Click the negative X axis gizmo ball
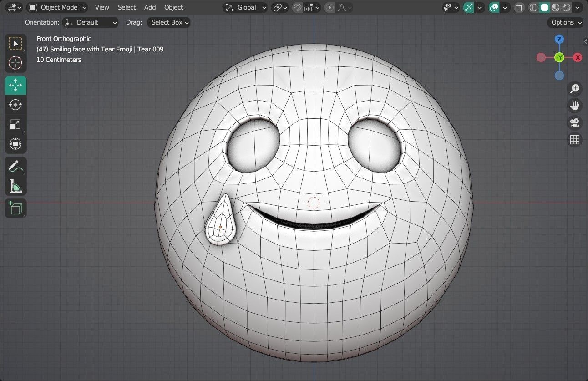Screen dimensions: 588x381 pos(541,57)
